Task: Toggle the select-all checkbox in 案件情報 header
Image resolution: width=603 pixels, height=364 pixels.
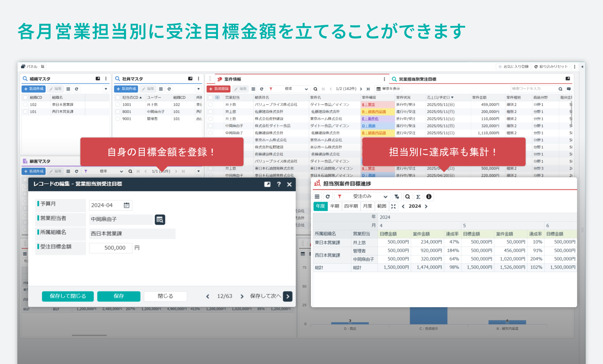Action: (210, 97)
